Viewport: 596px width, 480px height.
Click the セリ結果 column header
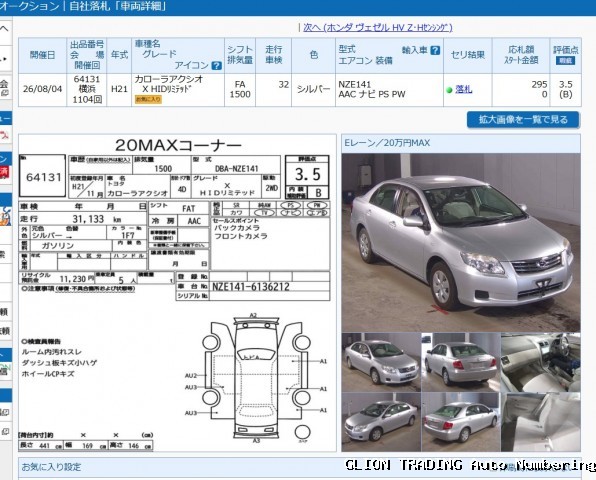(x=468, y=55)
